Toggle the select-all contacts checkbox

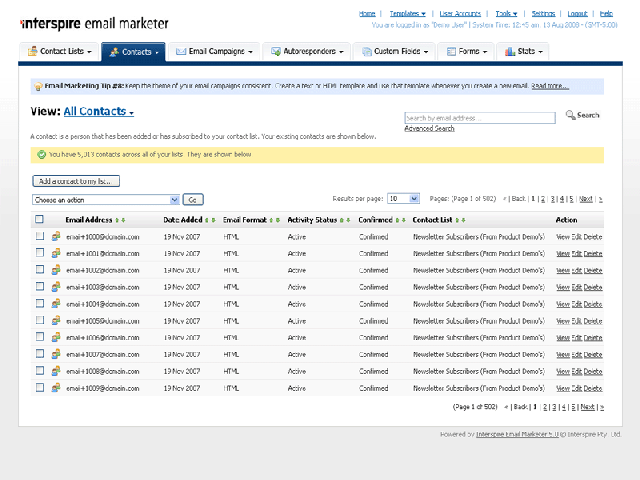pos(39,219)
